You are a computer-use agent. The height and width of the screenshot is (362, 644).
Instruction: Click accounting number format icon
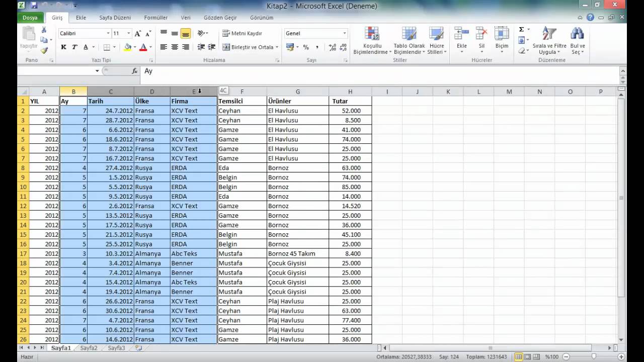tap(290, 47)
